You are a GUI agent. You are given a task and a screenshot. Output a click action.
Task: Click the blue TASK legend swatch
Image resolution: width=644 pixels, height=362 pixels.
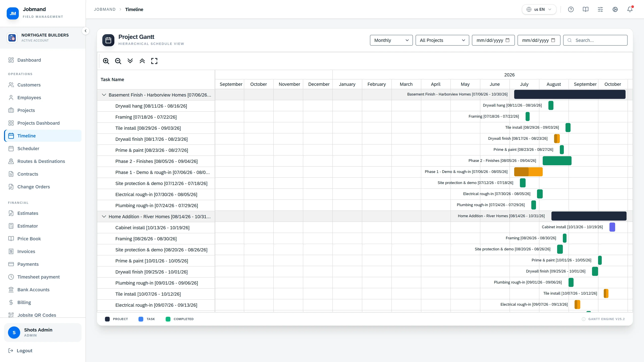point(141,319)
